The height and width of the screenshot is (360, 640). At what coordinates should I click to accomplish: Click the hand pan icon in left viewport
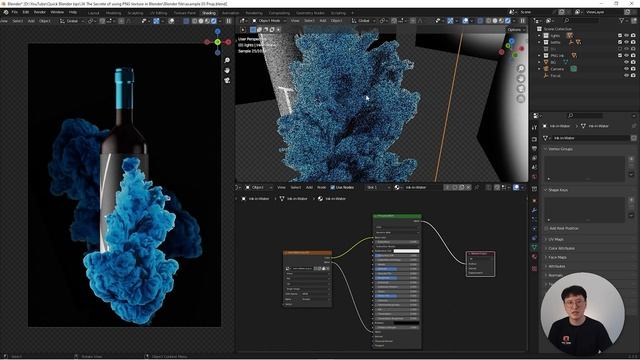[x=227, y=70]
